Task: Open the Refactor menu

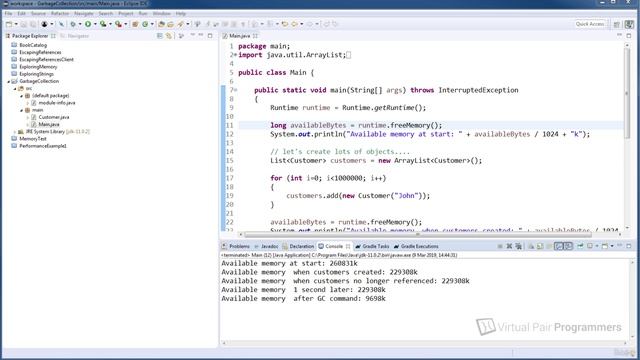Action: point(60,13)
